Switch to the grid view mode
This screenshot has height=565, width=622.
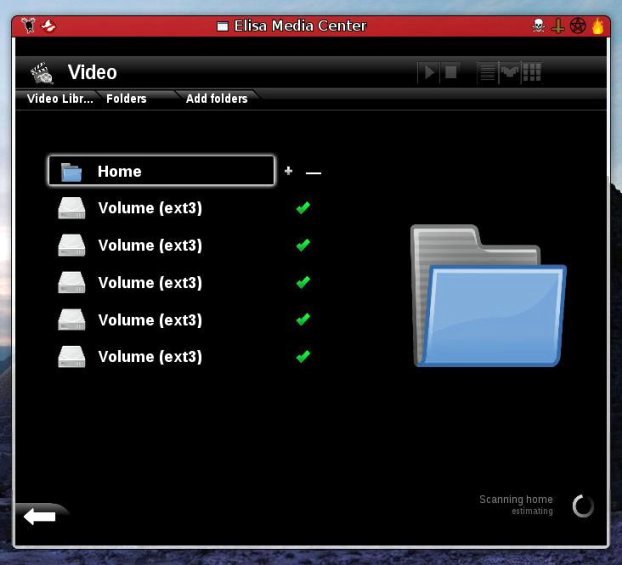(x=532, y=73)
